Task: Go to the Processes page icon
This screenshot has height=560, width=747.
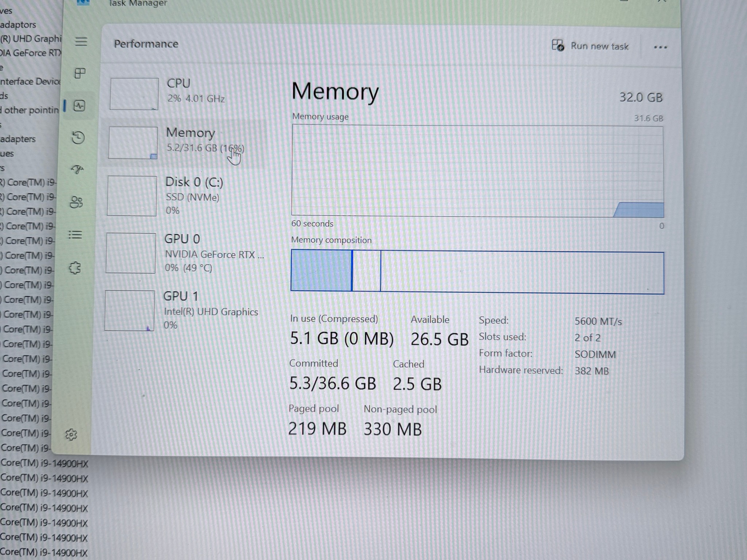Action: click(x=80, y=73)
